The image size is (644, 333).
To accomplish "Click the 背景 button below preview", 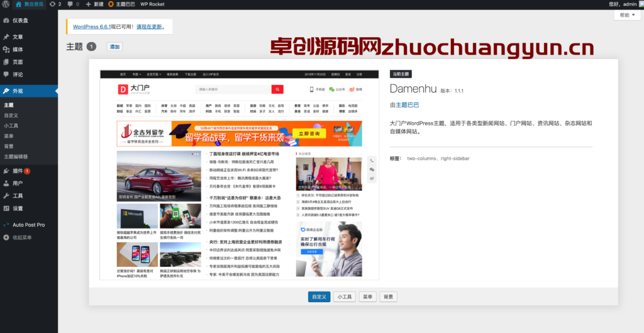I will (389, 297).
